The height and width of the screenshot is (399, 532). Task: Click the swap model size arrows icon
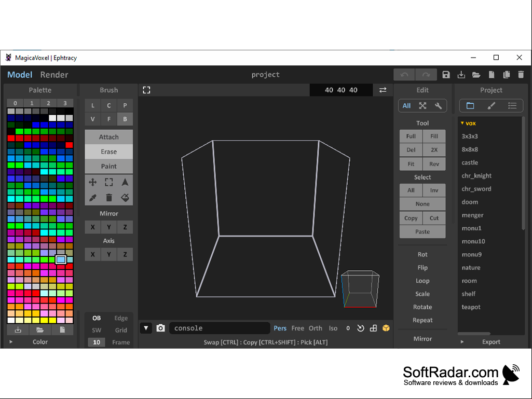[x=383, y=90]
